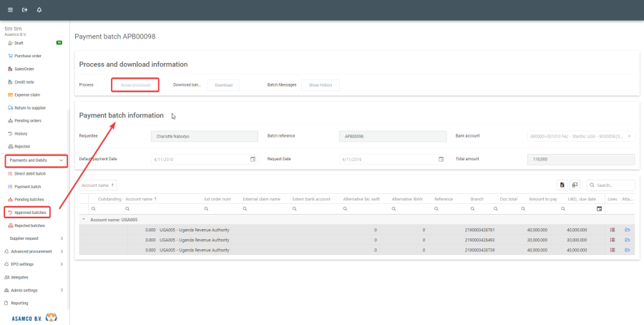Open lines icon for first grid row

(x=613, y=230)
